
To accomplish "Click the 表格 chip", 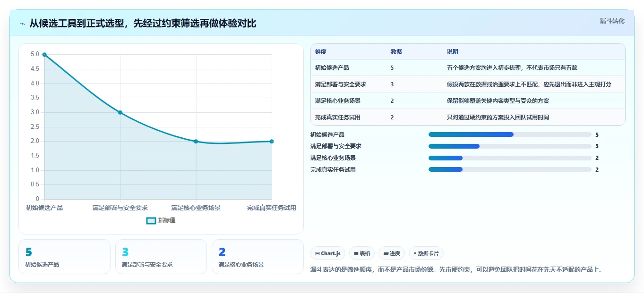I will click(x=362, y=253).
